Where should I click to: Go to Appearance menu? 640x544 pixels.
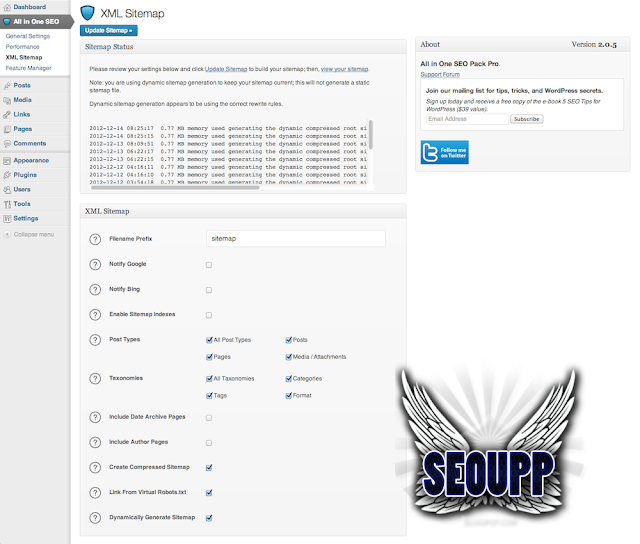(31, 161)
